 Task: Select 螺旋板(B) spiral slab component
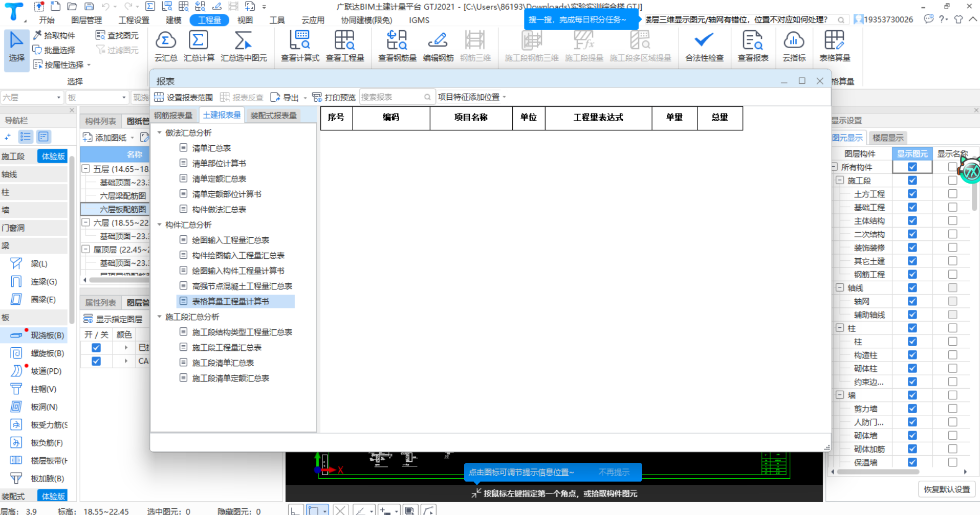point(38,353)
